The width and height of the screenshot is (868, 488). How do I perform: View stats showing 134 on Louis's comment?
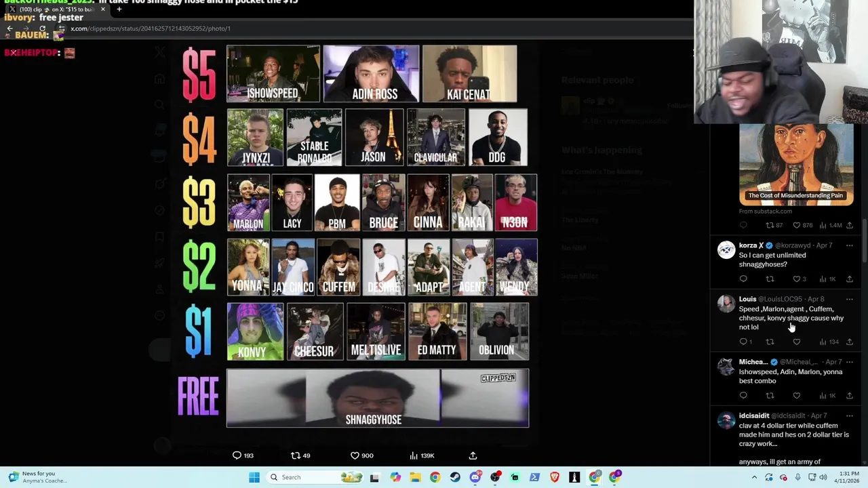tap(829, 342)
